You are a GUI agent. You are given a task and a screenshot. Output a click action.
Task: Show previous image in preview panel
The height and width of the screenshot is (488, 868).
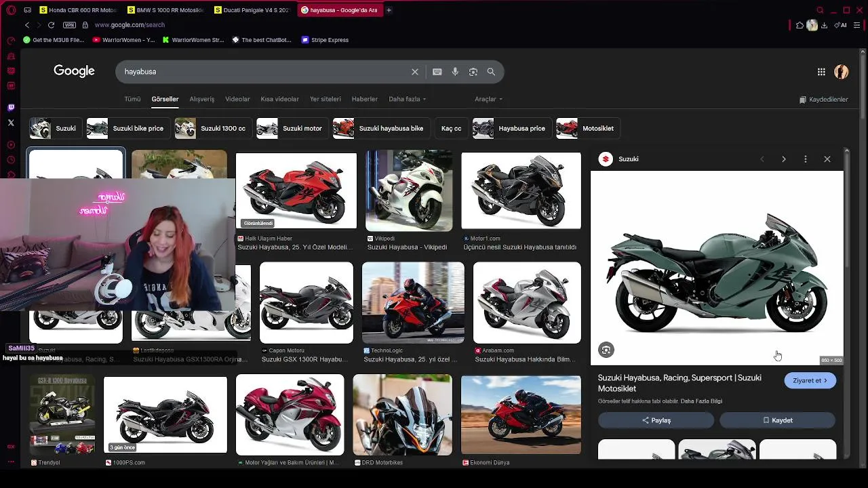762,159
